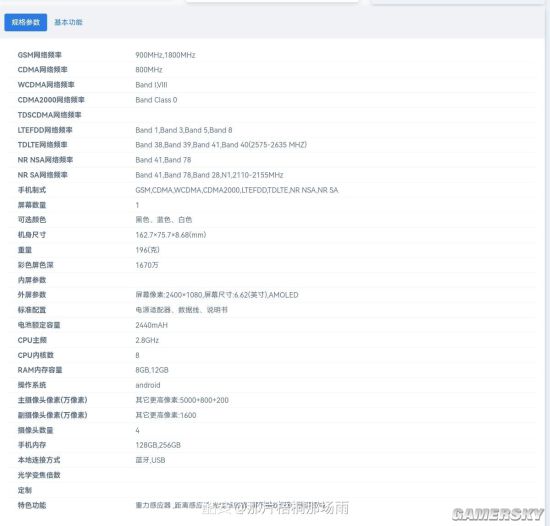Click the 196(克) weight value

tap(147, 250)
